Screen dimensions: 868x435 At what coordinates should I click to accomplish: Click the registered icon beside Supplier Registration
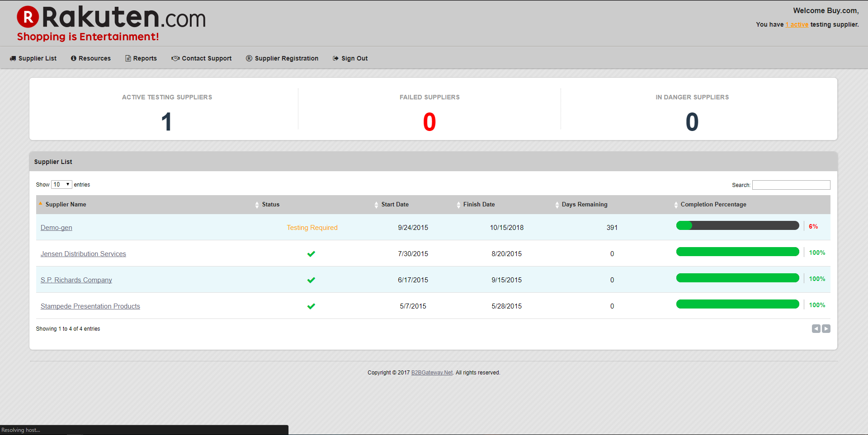pos(249,58)
